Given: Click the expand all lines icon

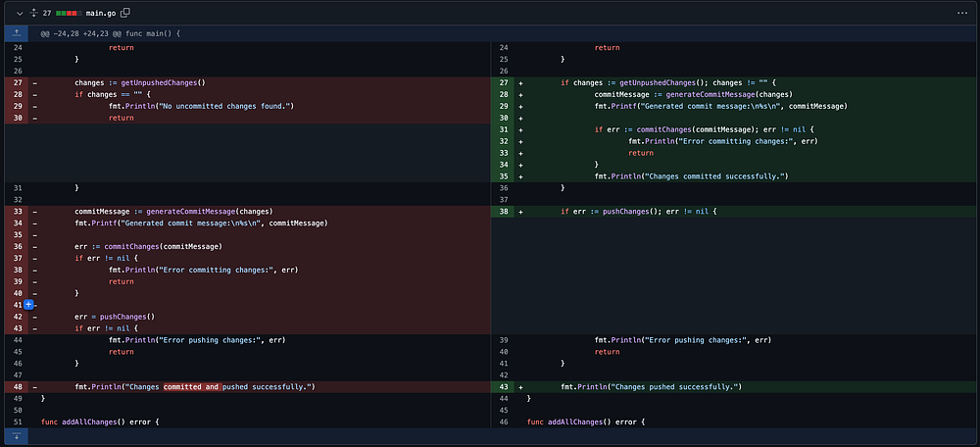Looking at the screenshot, I should 35,13.
